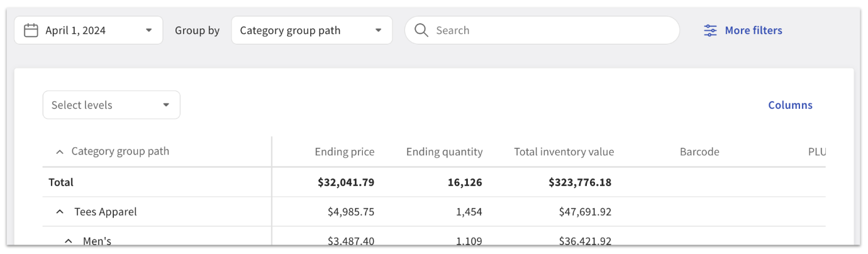Click the More filters link
The width and height of the screenshot is (868, 254).
[753, 30]
